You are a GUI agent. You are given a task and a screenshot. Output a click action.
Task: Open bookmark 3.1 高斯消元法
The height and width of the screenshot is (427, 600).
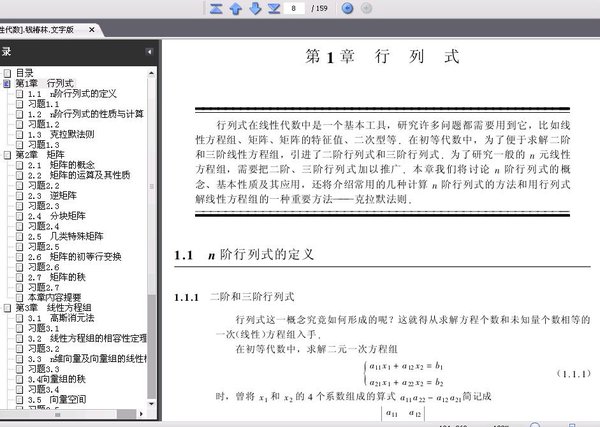61,318
